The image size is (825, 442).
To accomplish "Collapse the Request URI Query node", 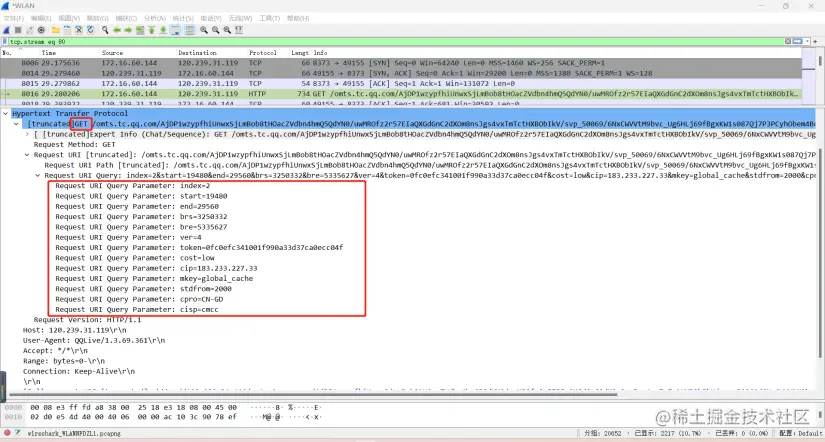I will 37,175.
